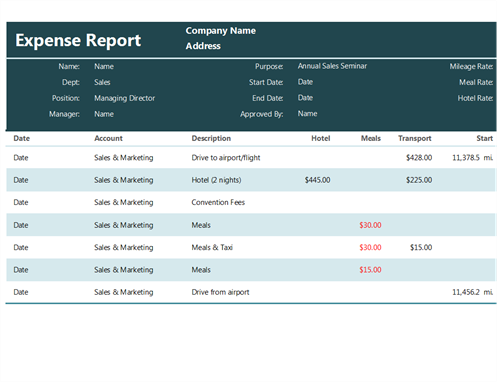The image size is (498, 382).
Task: Select the End Date value
Action: pyautogui.click(x=305, y=98)
